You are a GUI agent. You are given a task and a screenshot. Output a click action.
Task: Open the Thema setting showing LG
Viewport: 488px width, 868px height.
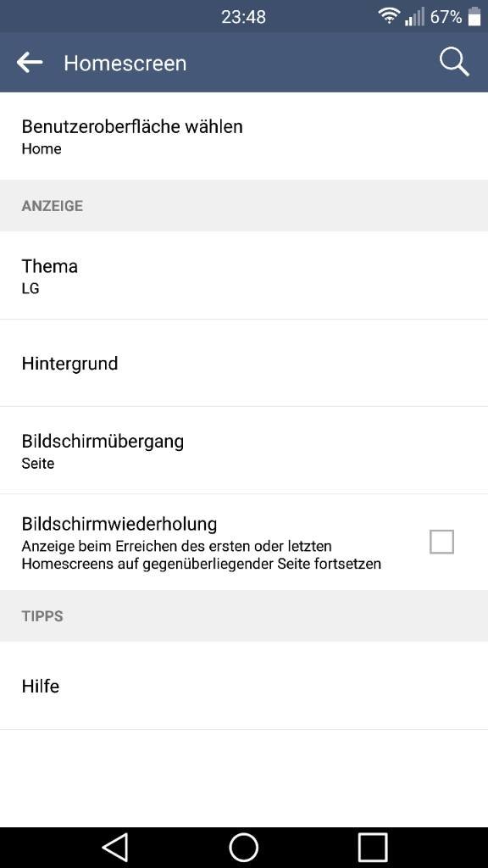click(244, 275)
